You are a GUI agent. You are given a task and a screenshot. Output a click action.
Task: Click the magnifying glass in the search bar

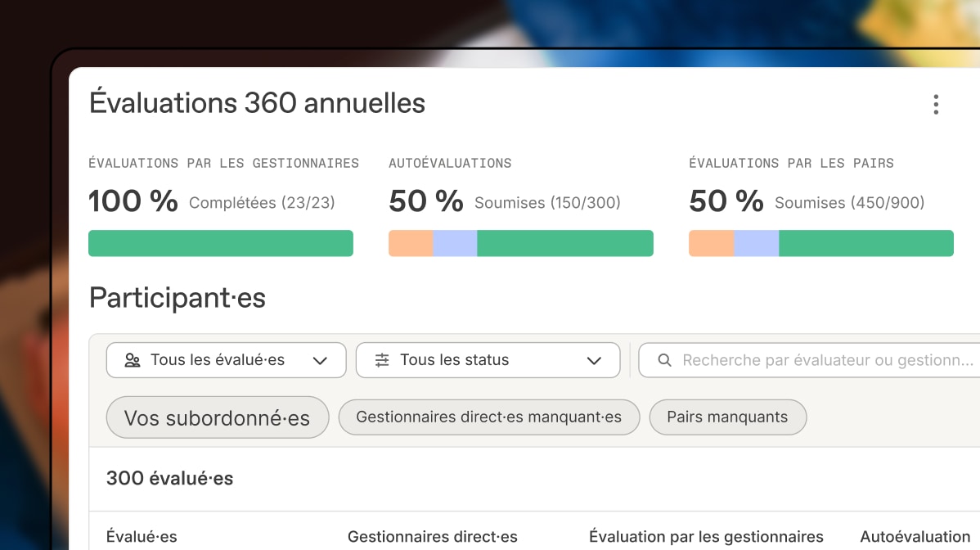[x=664, y=359]
